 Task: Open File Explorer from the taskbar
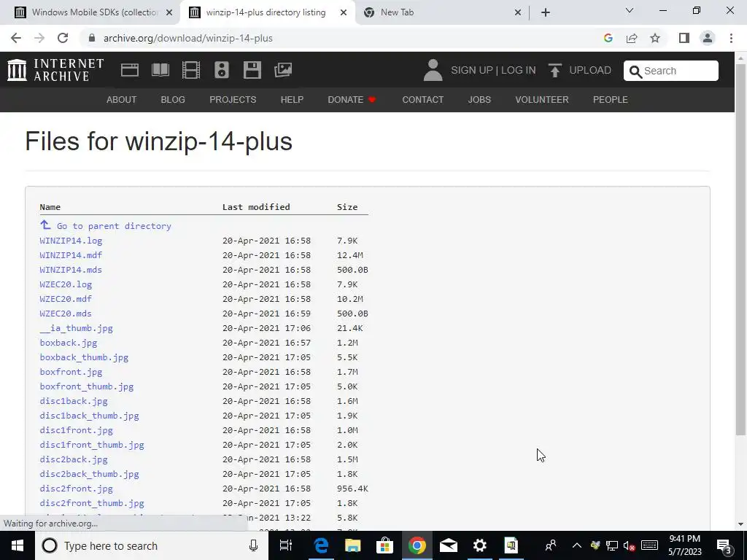[x=353, y=545]
